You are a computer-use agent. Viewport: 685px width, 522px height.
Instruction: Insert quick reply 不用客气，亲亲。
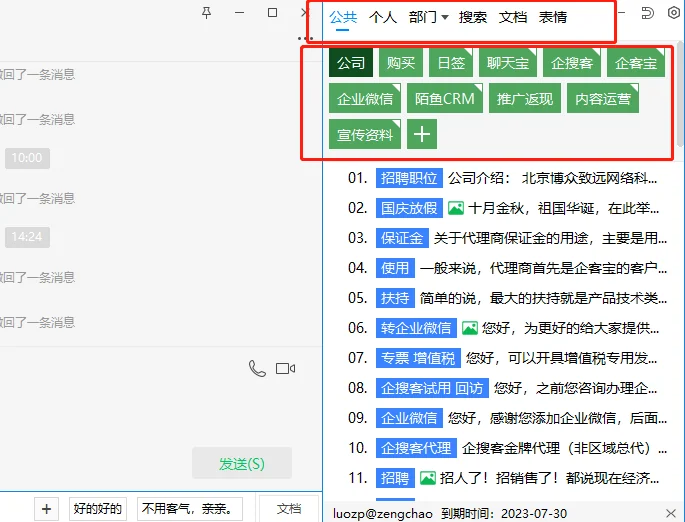190,509
